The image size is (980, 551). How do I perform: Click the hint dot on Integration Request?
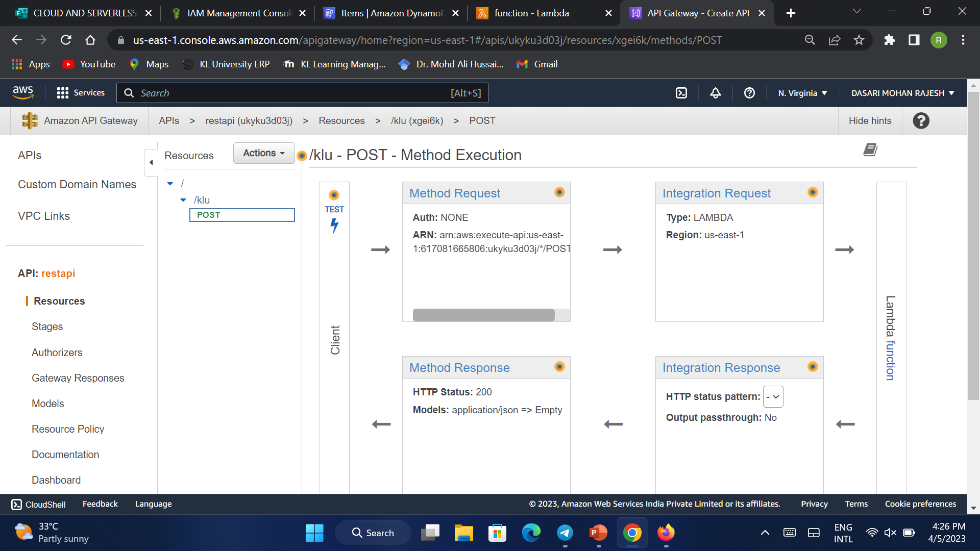coord(813,192)
